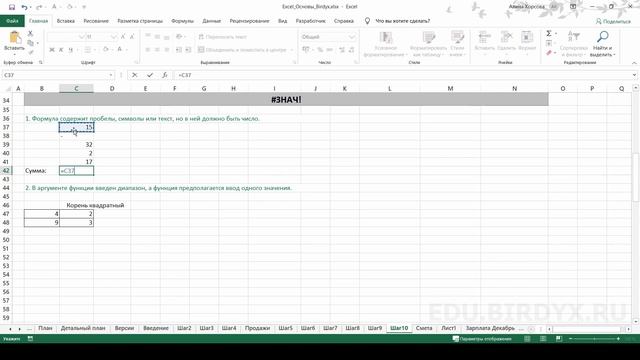This screenshot has height=360, width=640.
Task: Click the Share (Поделиться) button
Action: (x=613, y=21)
